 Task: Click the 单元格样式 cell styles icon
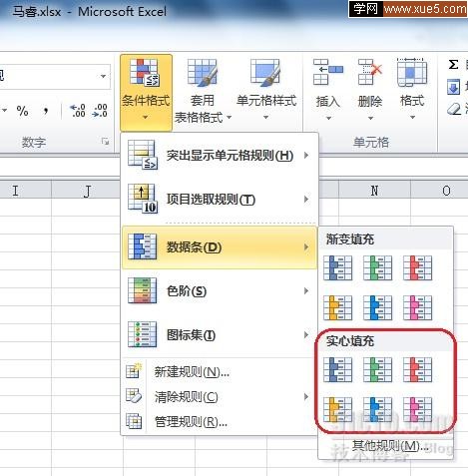point(265,72)
